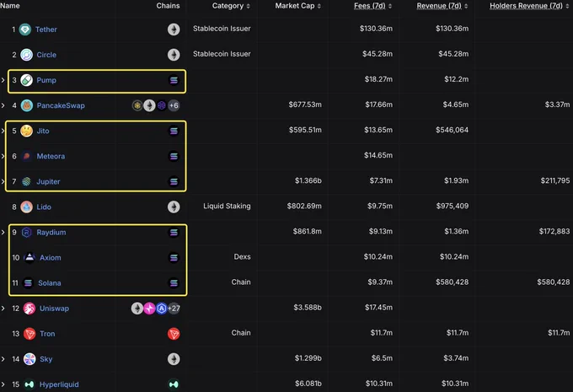573x392 pixels.
Task: Click the Sky logo icon
Action: tap(29, 359)
